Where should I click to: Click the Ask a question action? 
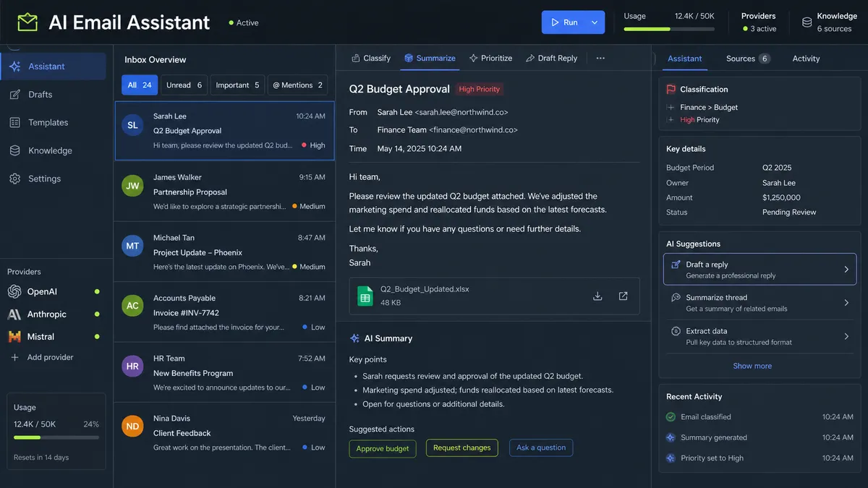click(x=541, y=448)
